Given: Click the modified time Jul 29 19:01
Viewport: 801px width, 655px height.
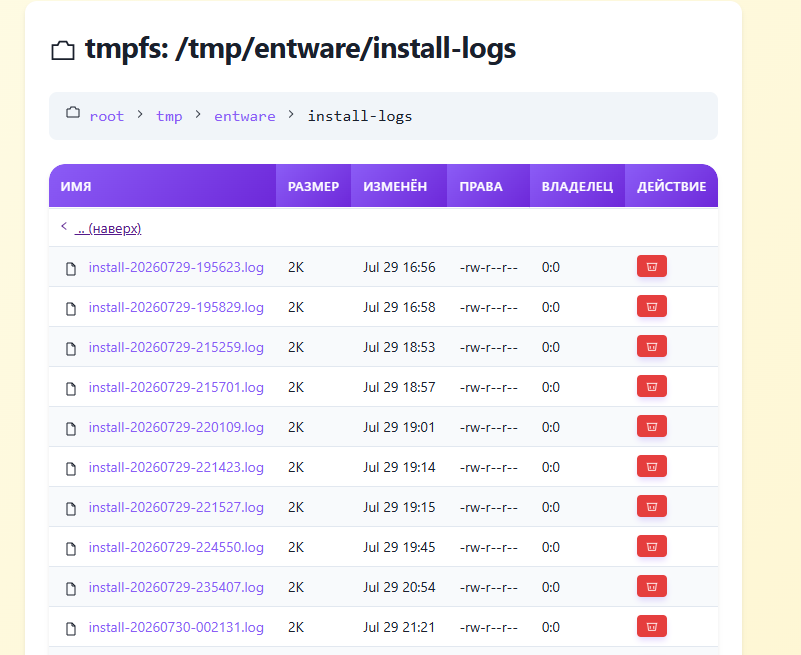Looking at the screenshot, I should point(399,427).
